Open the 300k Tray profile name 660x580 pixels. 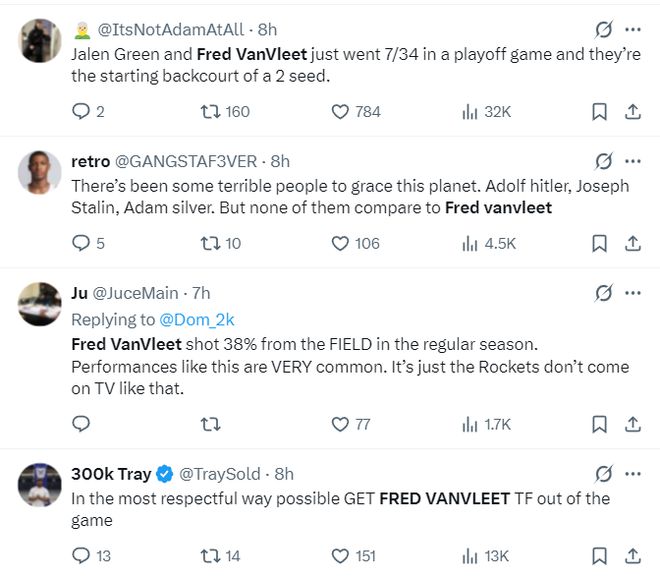click(109, 474)
